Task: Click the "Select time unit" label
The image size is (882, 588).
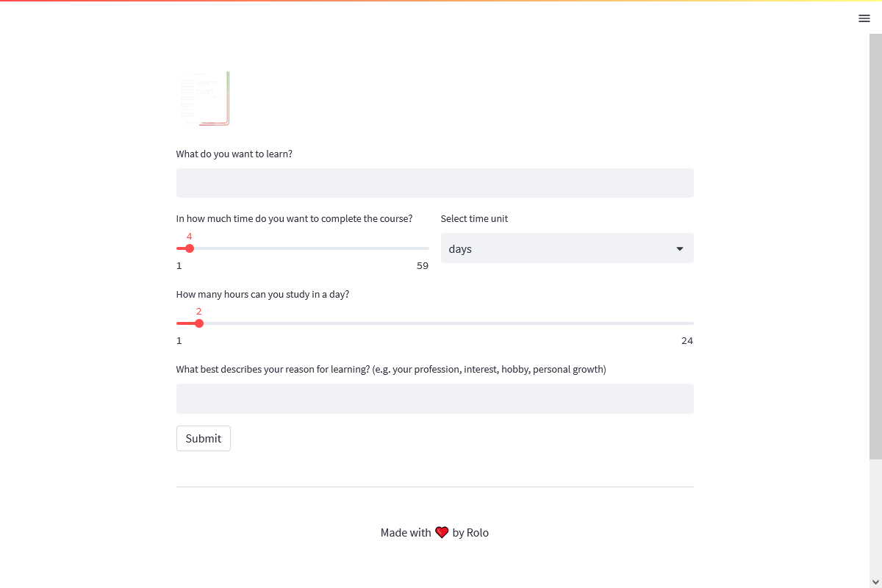Action: click(474, 219)
